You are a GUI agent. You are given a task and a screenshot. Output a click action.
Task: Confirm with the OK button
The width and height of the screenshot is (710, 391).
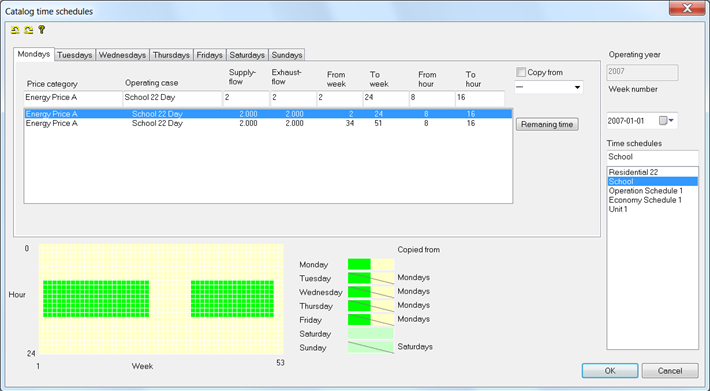pos(610,371)
